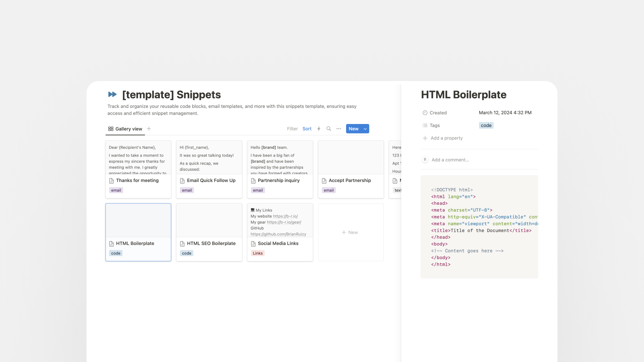Click the Created date March 12, 2024
Image resolution: width=644 pixels, height=362 pixels.
tap(505, 113)
